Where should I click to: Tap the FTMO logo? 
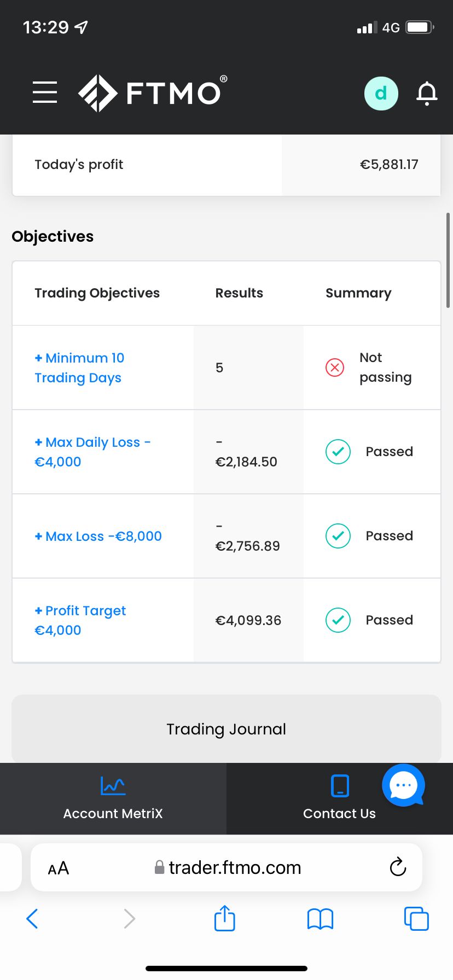153,93
